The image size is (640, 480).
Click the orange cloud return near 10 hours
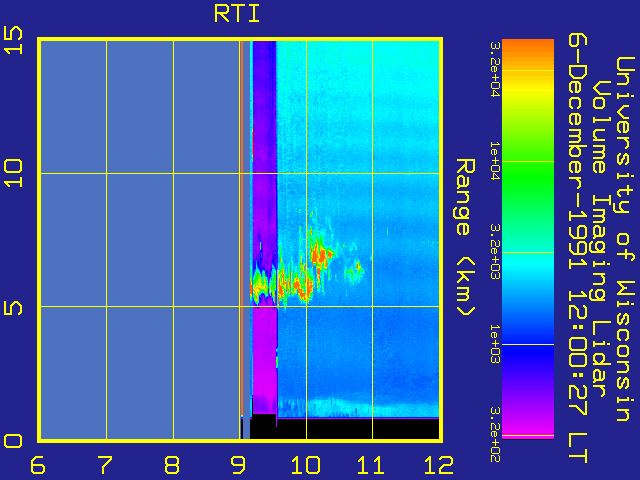tap(320, 255)
